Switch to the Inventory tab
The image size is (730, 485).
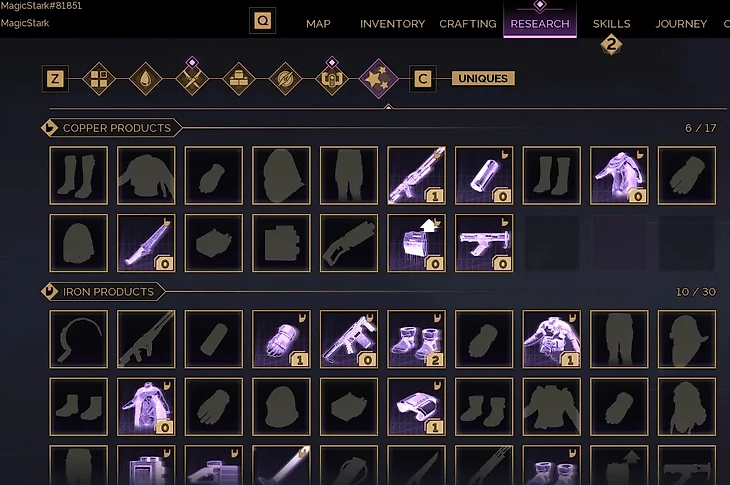[392, 24]
